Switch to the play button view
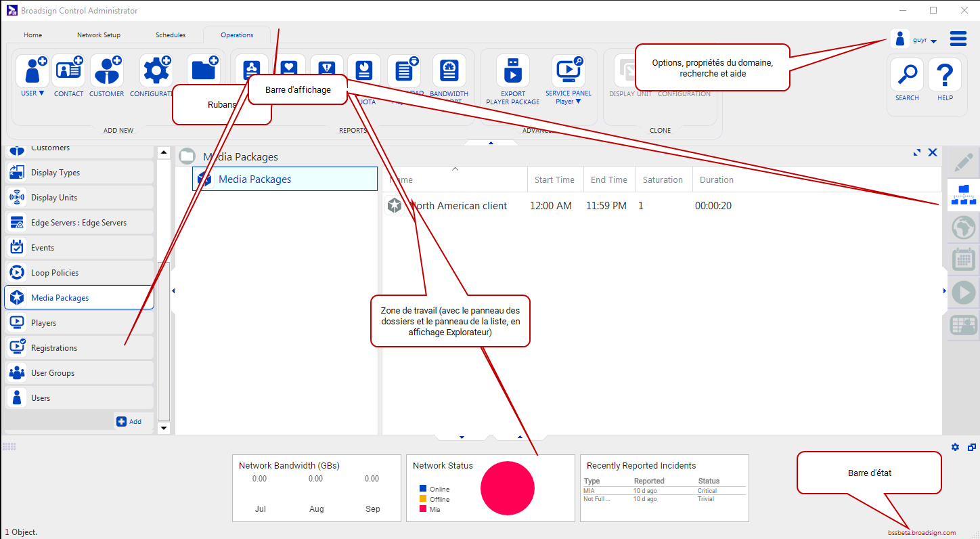Image resolution: width=980 pixels, height=539 pixels. tap(964, 293)
